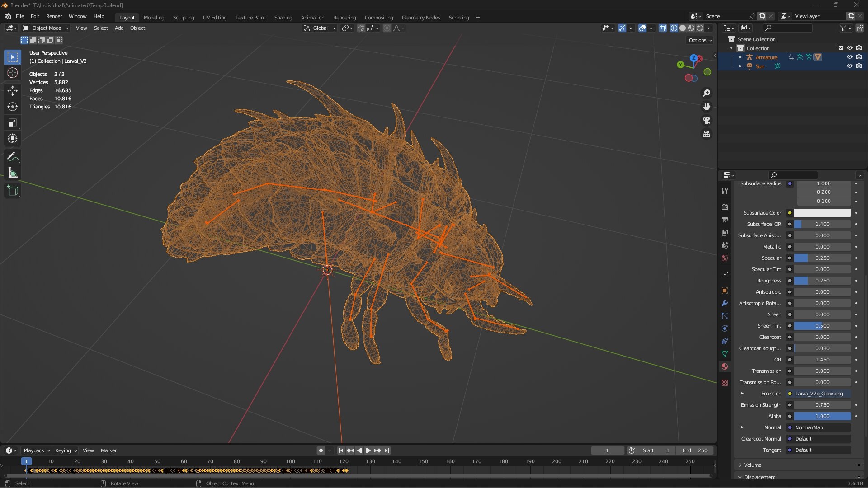Select the Transform tool
868x488 pixels.
pyautogui.click(x=13, y=138)
